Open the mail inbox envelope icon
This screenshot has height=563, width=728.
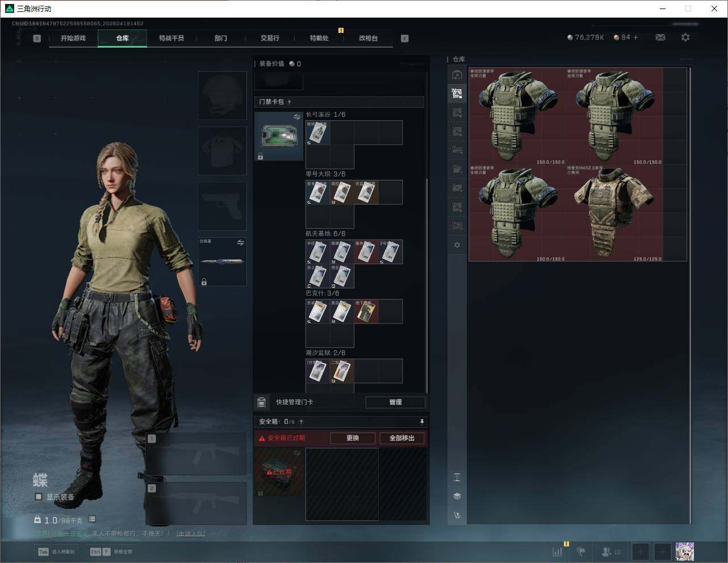click(660, 37)
